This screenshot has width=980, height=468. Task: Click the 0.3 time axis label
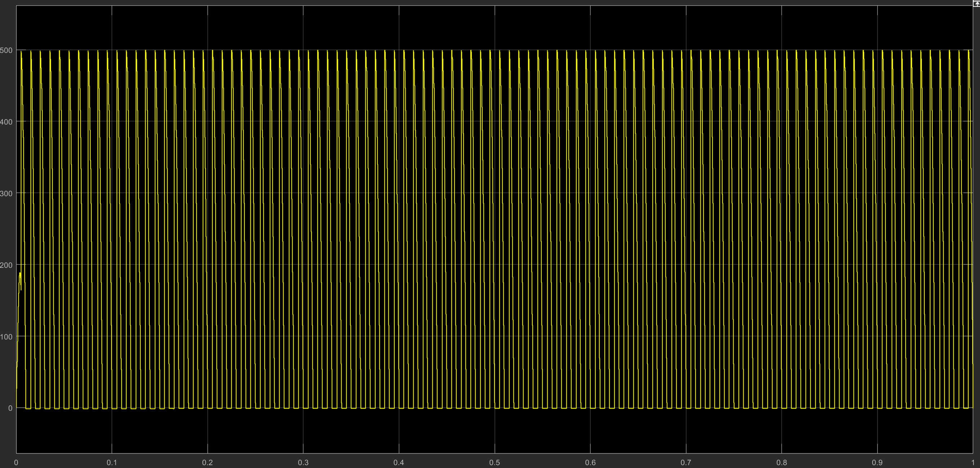coord(303,463)
